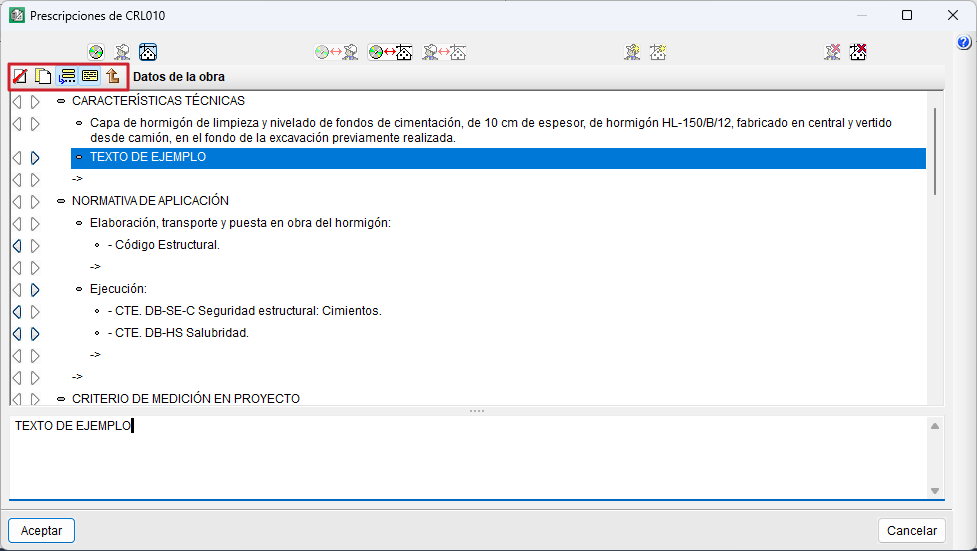Click left arrow beside Código Estructural row
The height and width of the screenshot is (551, 977).
(x=17, y=246)
